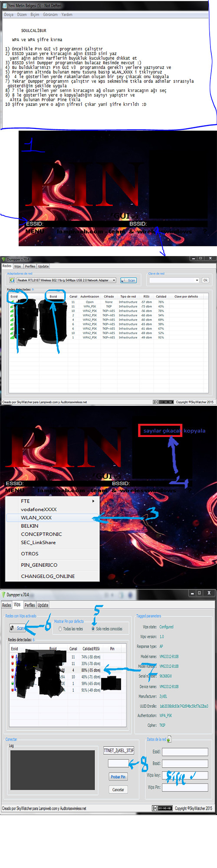Viewport: 217px width, 868px height.
Task: Open the Biçim menu in Notepad
Action: coord(35,14)
